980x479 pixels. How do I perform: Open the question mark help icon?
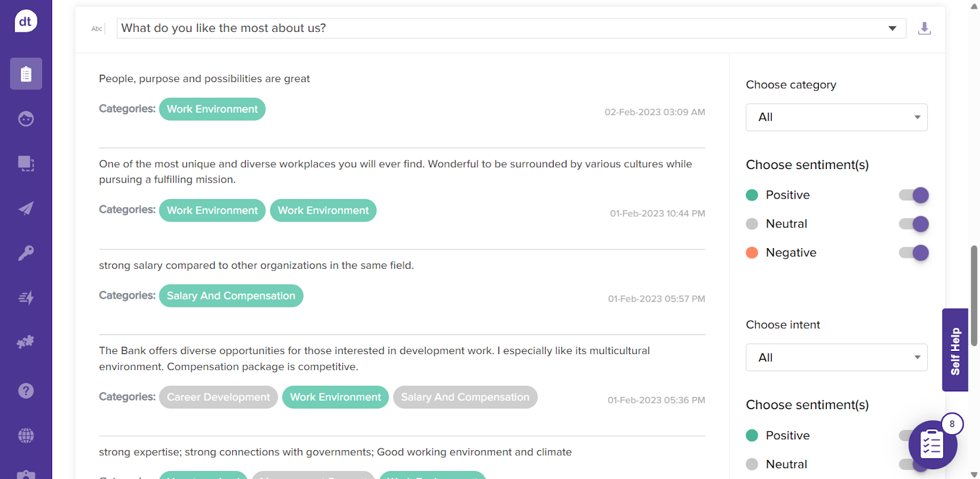pos(26,391)
